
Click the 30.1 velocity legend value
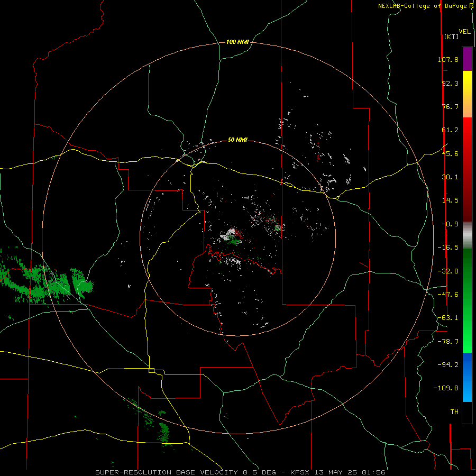[450, 177]
